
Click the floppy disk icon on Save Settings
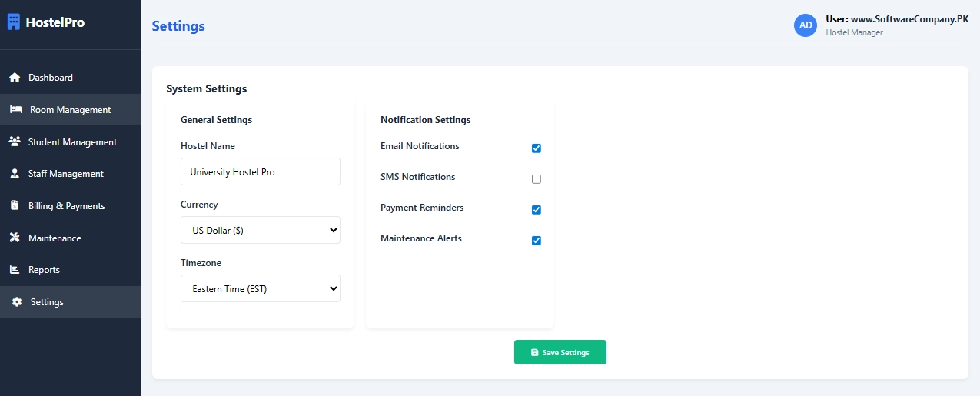click(535, 353)
